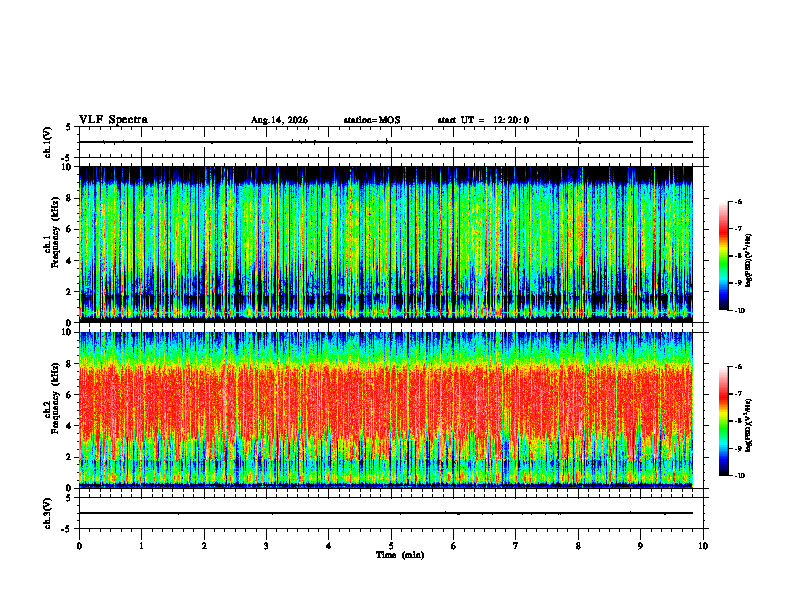The width and height of the screenshot is (792, 612).
Task: Select the date text "Aug.14, 2026"
Action: [x=279, y=120]
